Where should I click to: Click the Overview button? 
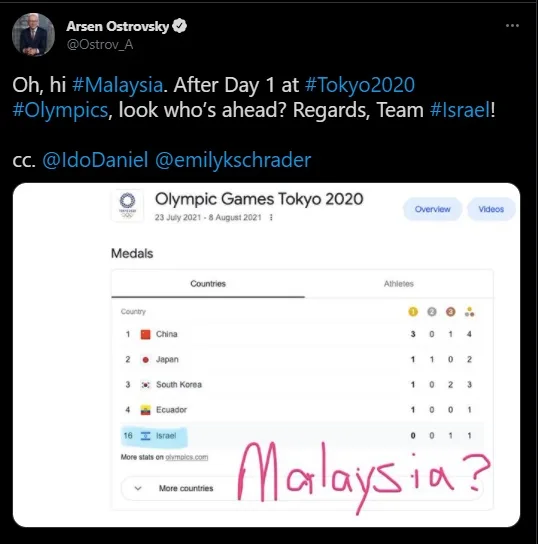(x=432, y=209)
